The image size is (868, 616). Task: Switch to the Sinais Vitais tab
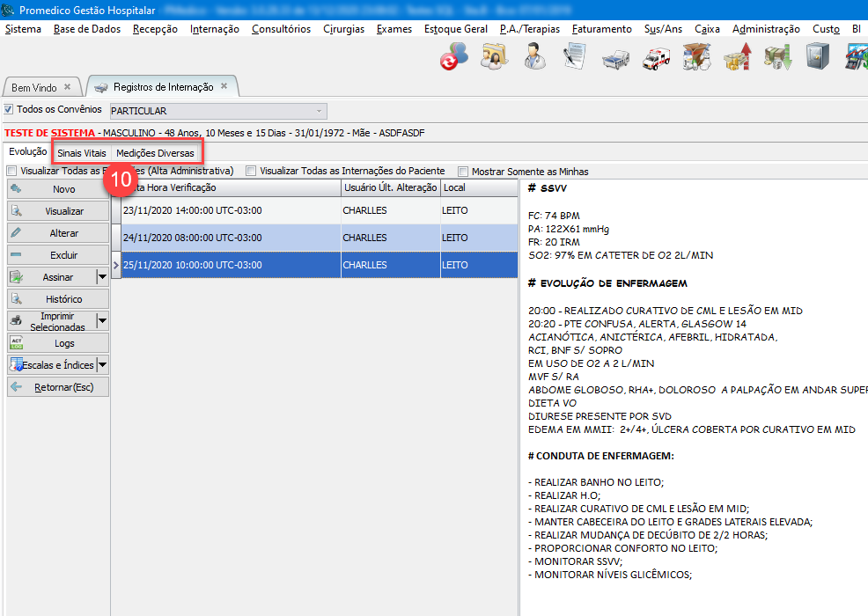82,153
